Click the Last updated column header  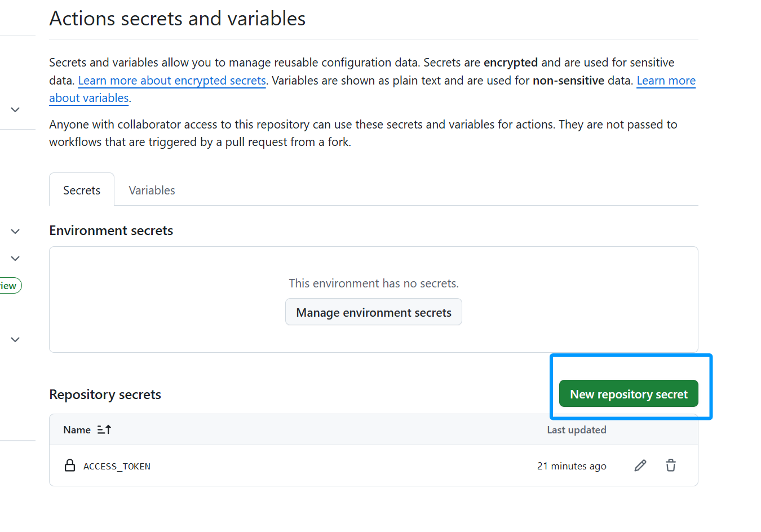576,430
